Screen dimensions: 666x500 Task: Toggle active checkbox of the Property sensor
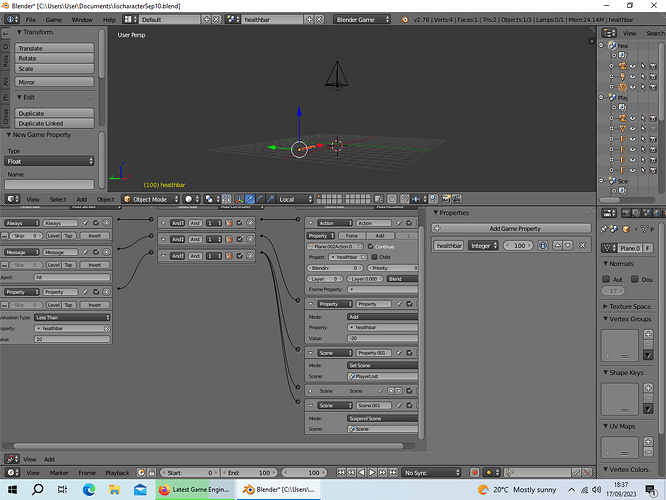point(96,292)
